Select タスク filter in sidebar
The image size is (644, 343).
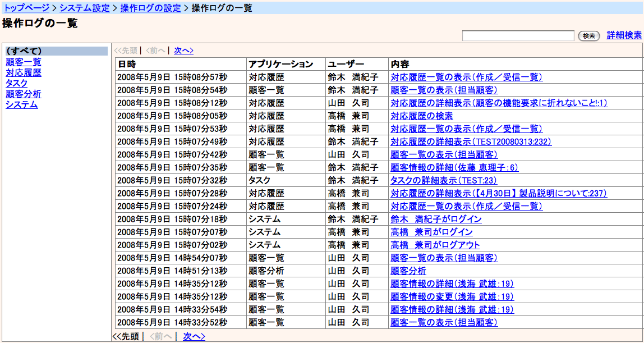pos(16,83)
